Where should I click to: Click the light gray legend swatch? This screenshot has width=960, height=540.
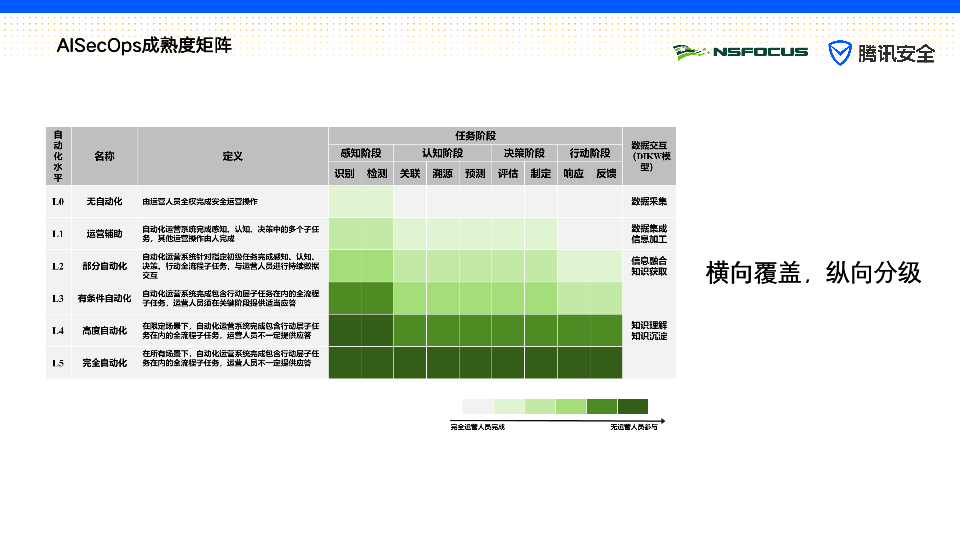[x=477, y=406]
